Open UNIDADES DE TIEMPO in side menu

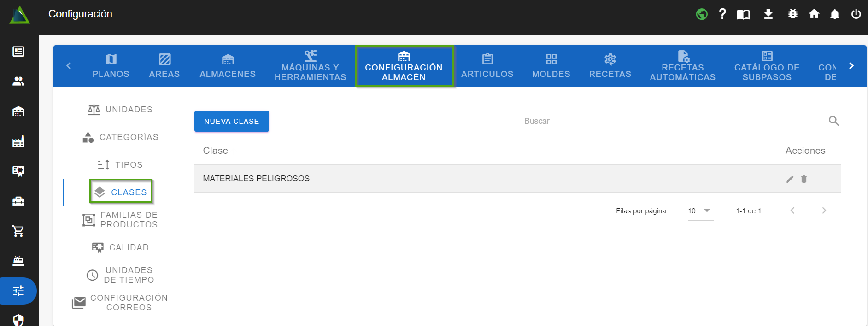click(x=121, y=275)
